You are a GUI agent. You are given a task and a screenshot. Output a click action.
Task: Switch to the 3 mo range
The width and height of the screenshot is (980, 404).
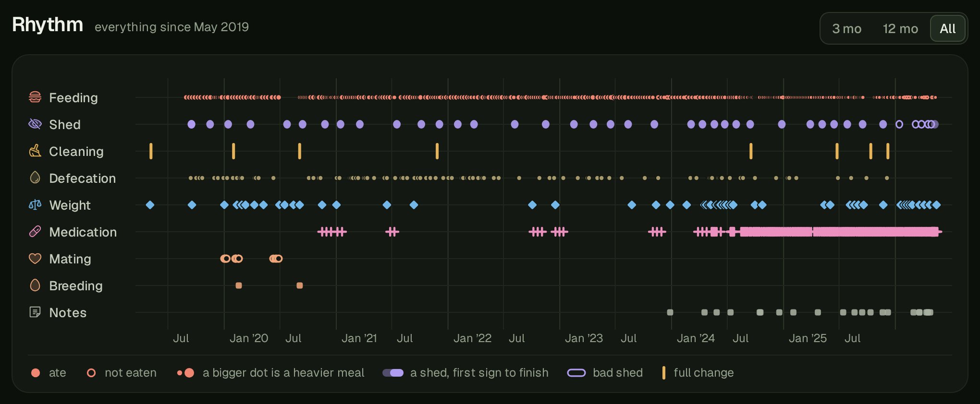[x=846, y=29]
